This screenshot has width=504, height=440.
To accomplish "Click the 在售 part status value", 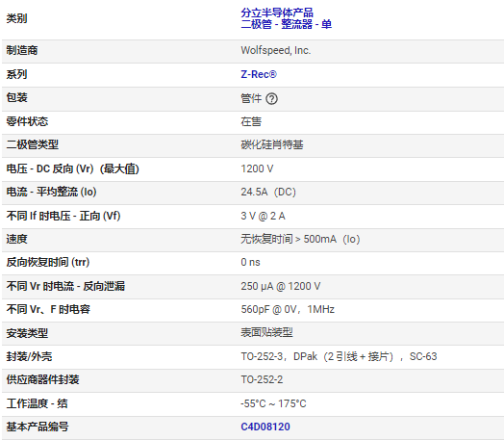I will pyautogui.click(x=251, y=121).
